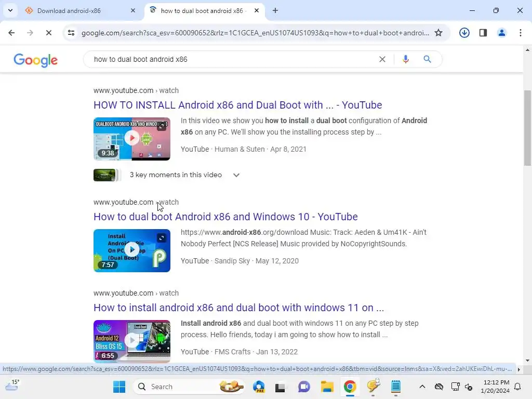Viewport: 532px width, 399px height.
Task: Select the how to dual boot android x86 tab
Action: (204, 10)
